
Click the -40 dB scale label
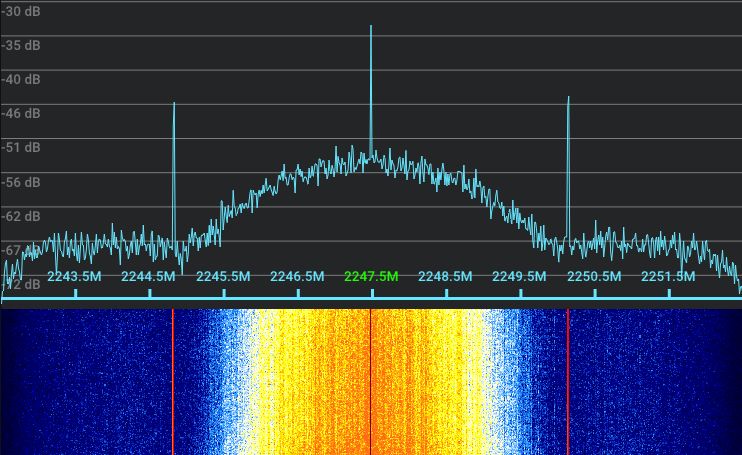tap(21, 79)
